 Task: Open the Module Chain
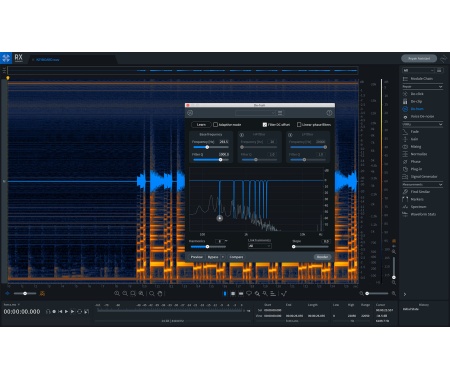[421, 79]
